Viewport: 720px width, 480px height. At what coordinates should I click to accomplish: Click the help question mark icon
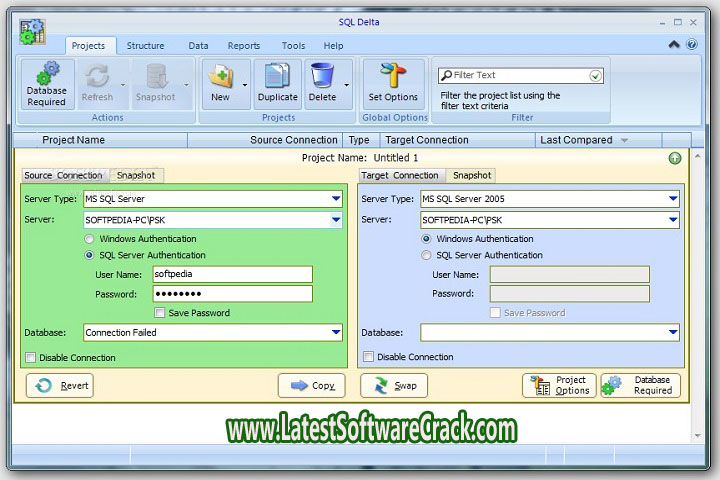(692, 45)
